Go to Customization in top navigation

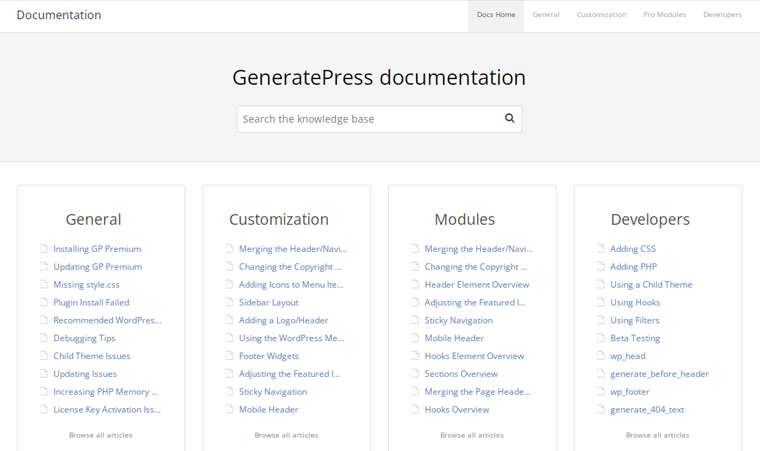(601, 15)
